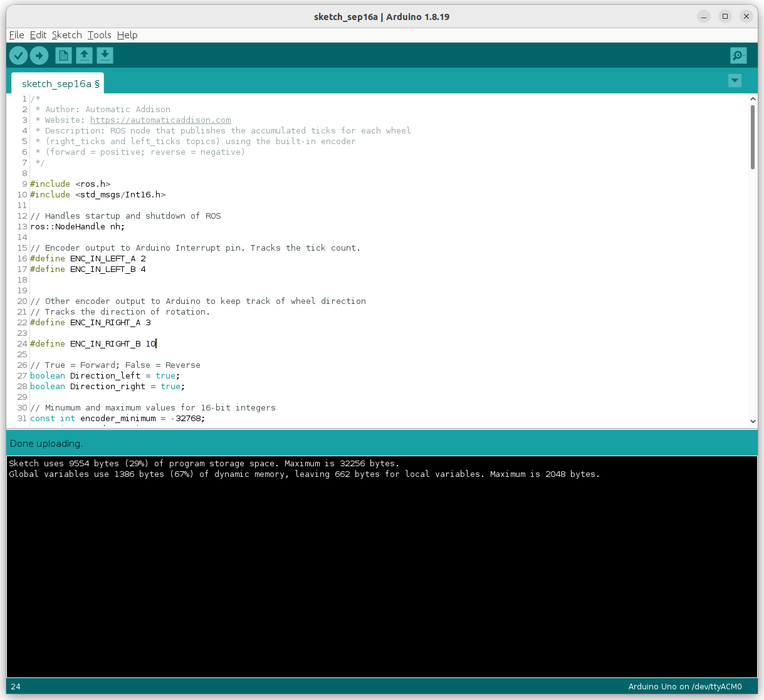The height and width of the screenshot is (700, 764).
Task: Click 'Other encoder output to Arduino' comment
Action: pyautogui.click(x=198, y=301)
